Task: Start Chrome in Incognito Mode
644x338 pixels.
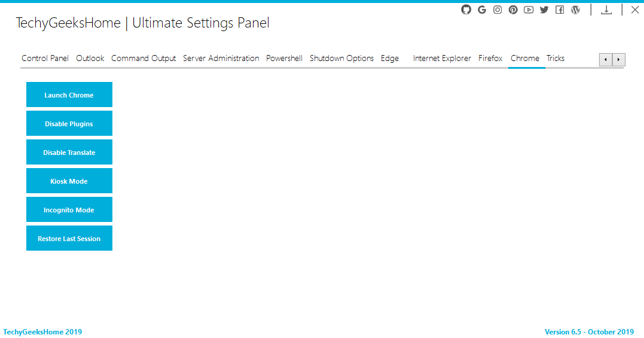Action: [x=69, y=209]
